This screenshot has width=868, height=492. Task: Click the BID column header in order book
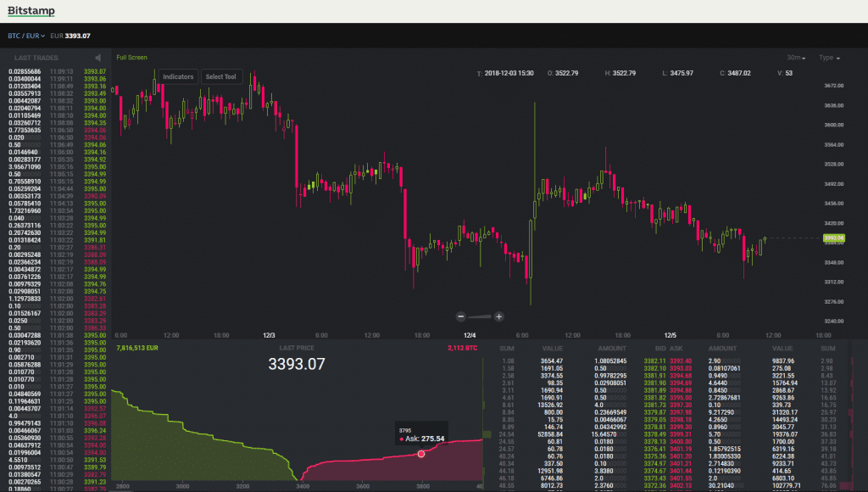(x=657, y=348)
